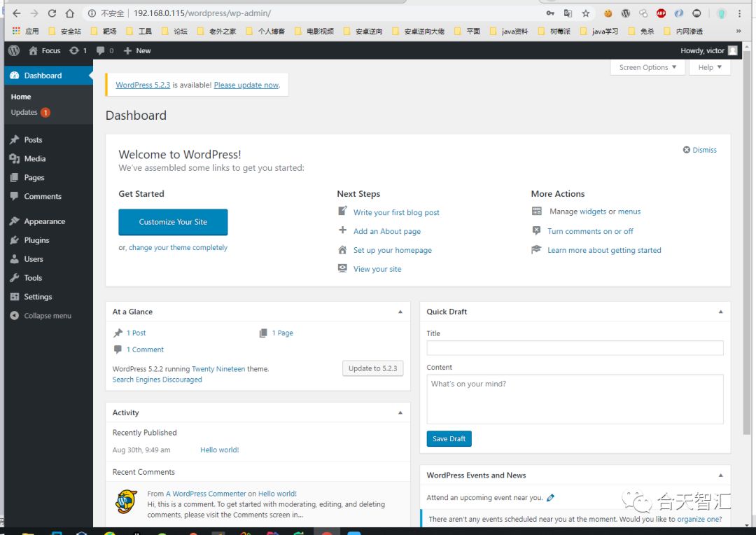The width and height of the screenshot is (756, 535).
Task: Click Add an About page link
Action: (386, 231)
